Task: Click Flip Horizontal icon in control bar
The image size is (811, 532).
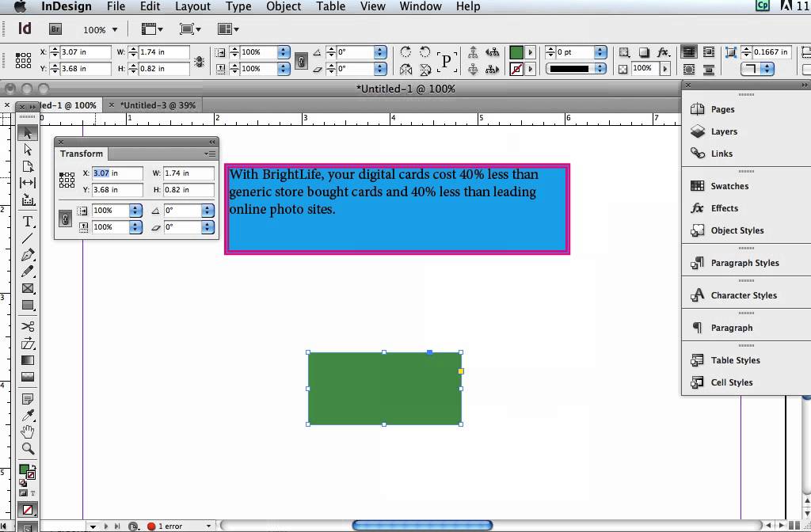Action: 406,69
